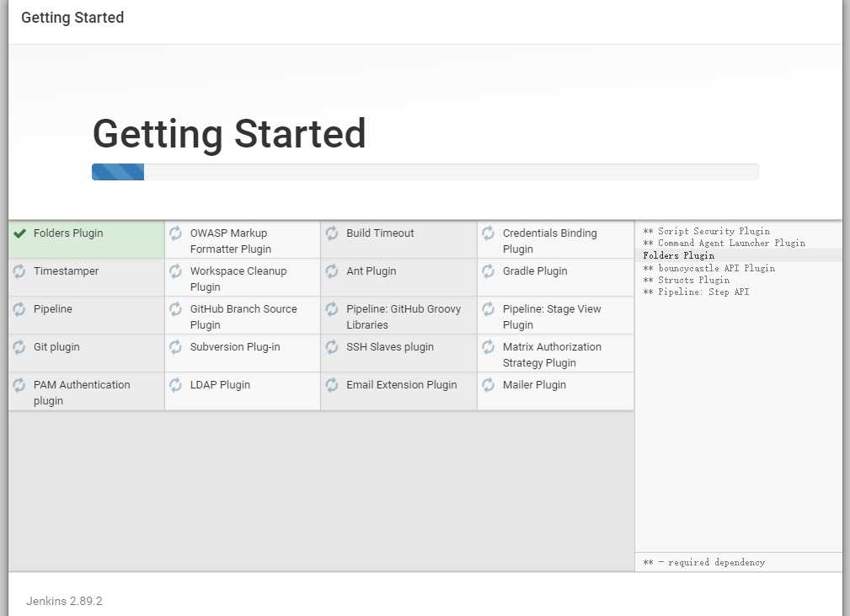
Task: Click the spinner icon beside LDAP Plugin
Action: [x=175, y=385]
